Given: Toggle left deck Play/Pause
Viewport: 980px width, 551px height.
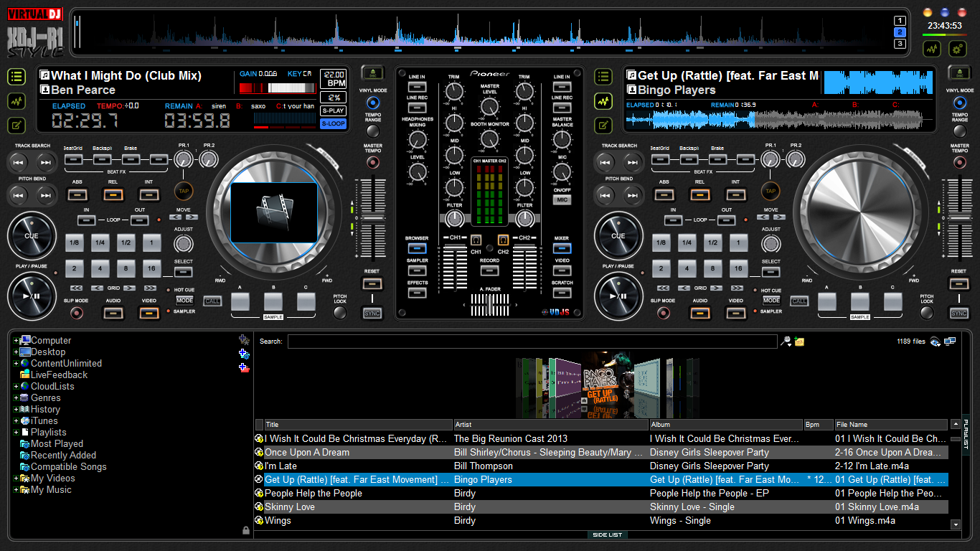Looking at the screenshot, I should pos(32,295).
